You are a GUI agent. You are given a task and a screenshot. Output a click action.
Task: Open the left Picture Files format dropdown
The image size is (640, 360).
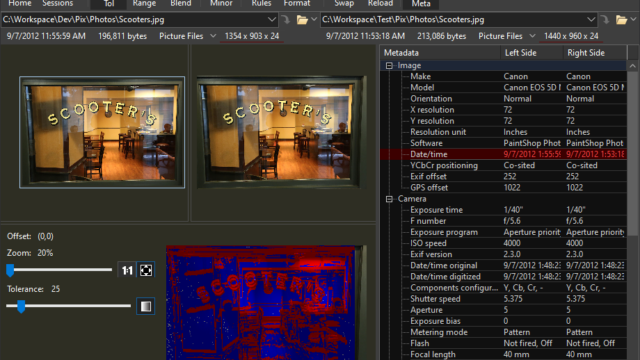188,36
